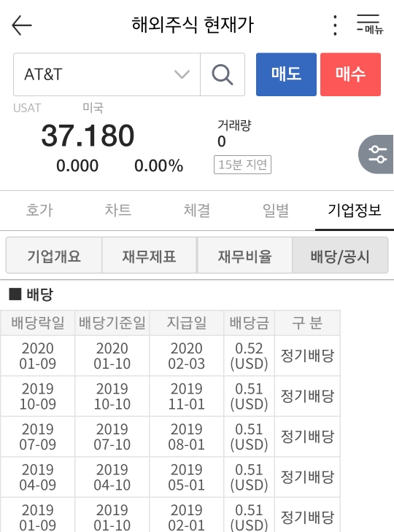Click the 배당락일 column header
This screenshot has height=532, width=394.
[x=37, y=323]
